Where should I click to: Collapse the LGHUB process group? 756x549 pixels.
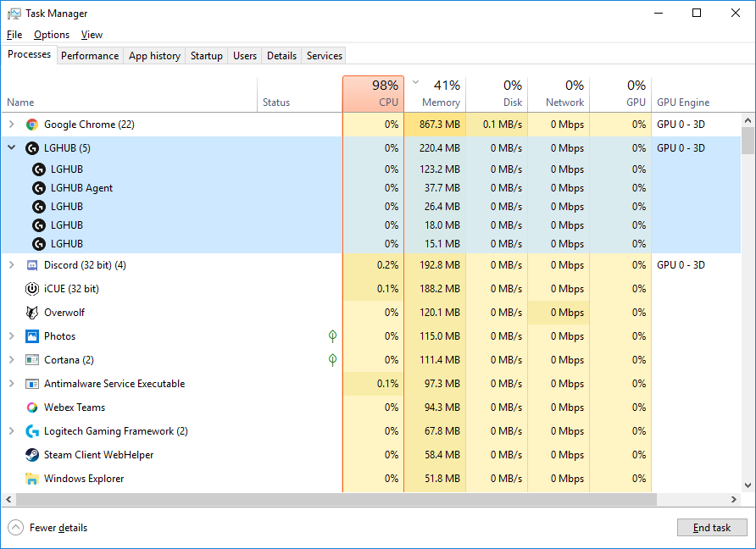(11, 148)
